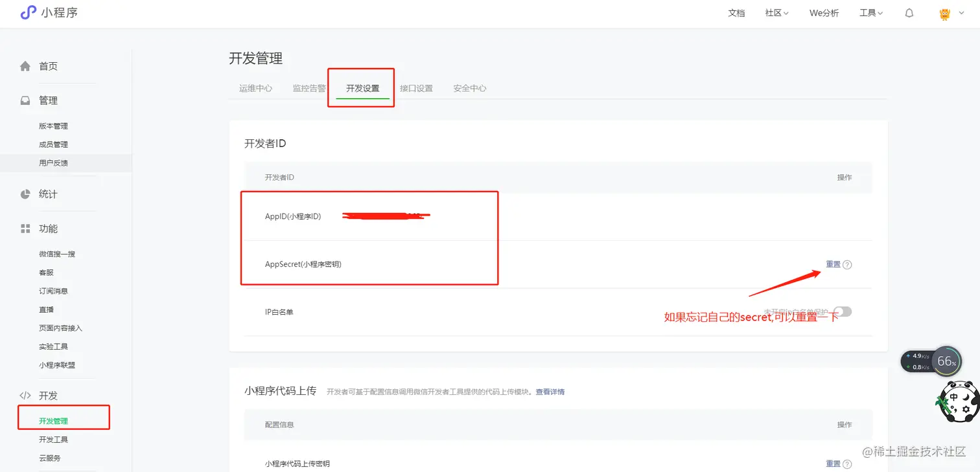The image size is (980, 472).
Task: Click the 首页 home icon
Action: point(25,66)
